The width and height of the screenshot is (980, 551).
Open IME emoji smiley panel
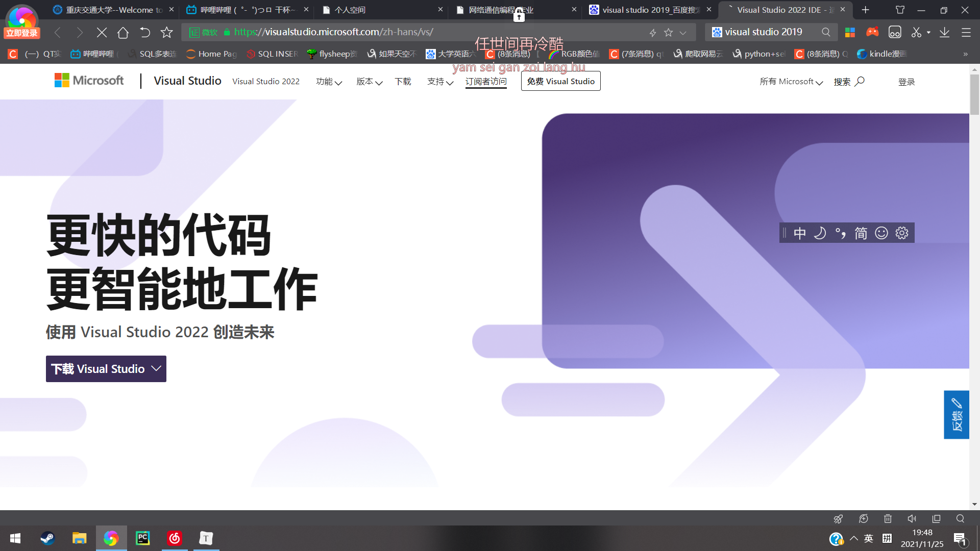pos(881,233)
